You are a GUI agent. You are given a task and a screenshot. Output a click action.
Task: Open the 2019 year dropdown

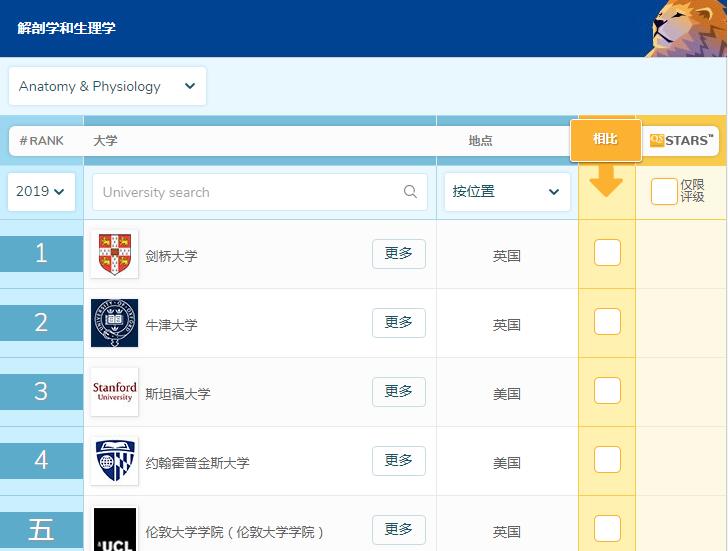[41, 192]
